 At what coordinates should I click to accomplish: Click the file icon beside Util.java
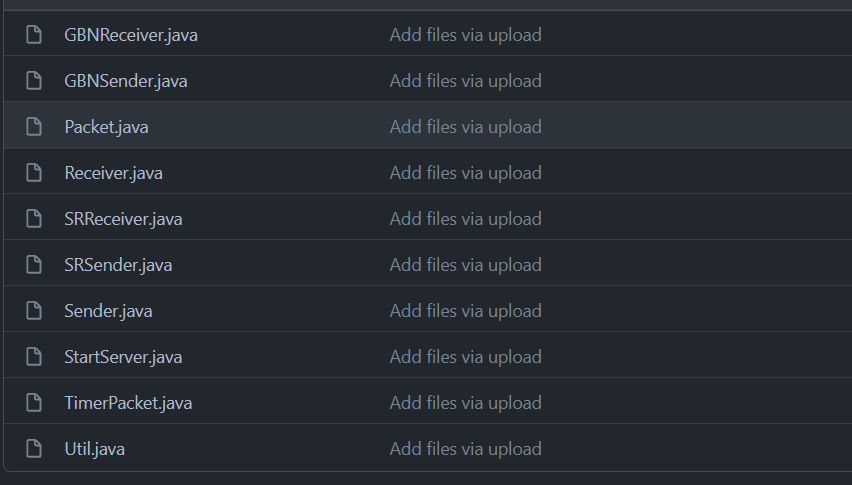click(x=34, y=449)
